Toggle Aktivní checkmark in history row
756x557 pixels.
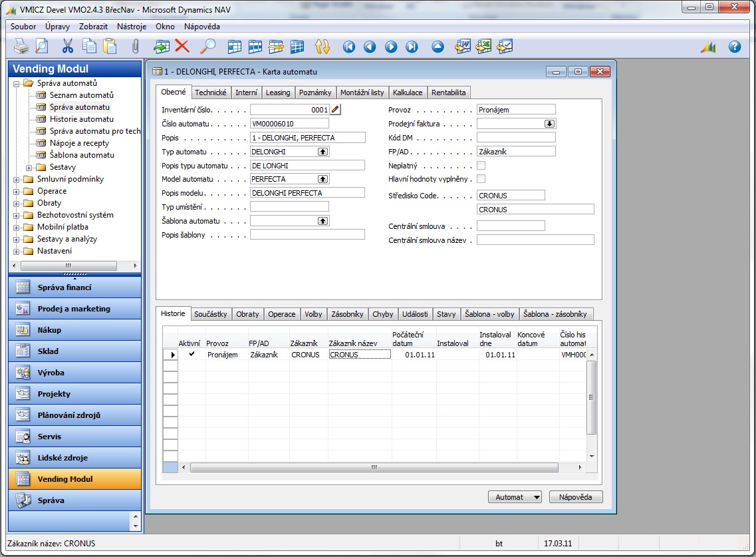[x=192, y=354]
